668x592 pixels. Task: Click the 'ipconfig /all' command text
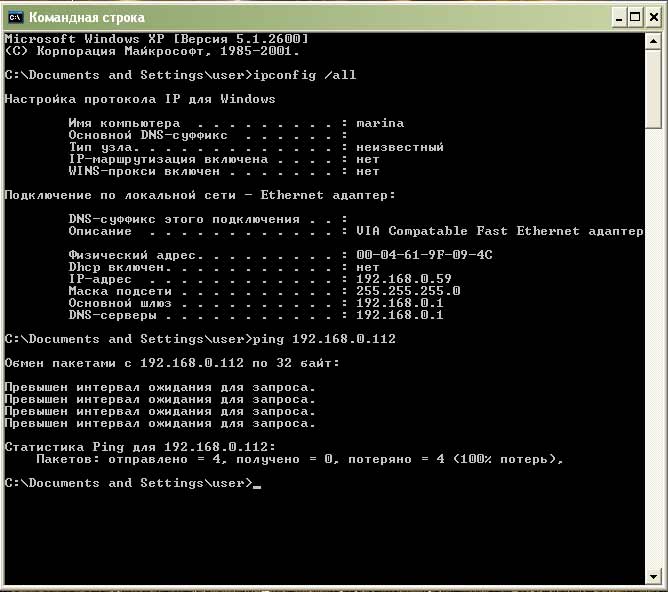tap(305, 75)
